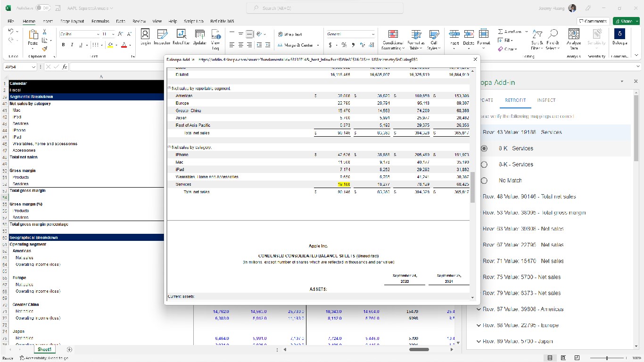Click the red font color swatch
This screenshot has width=644, height=362.
[x=124, y=45]
